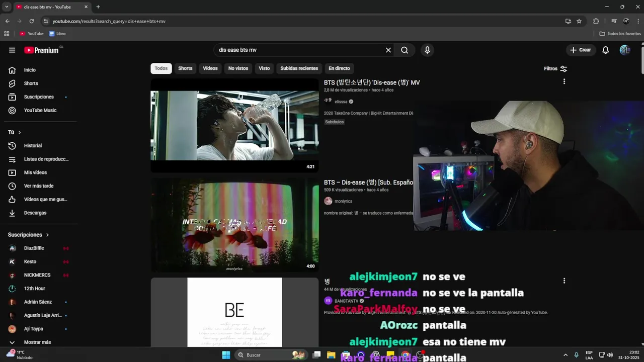Open the Libro bookmark
Viewport: 644px width, 362px height.
(x=57, y=34)
